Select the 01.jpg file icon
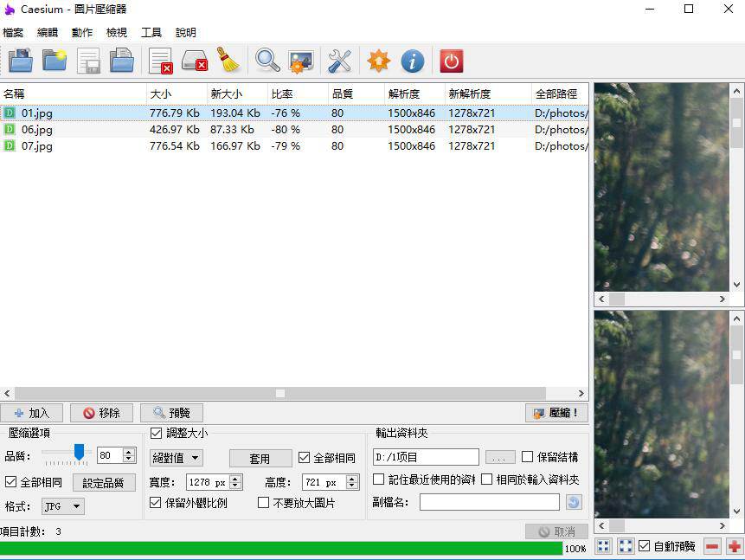Image resolution: width=745 pixels, height=560 pixels. tap(10, 113)
